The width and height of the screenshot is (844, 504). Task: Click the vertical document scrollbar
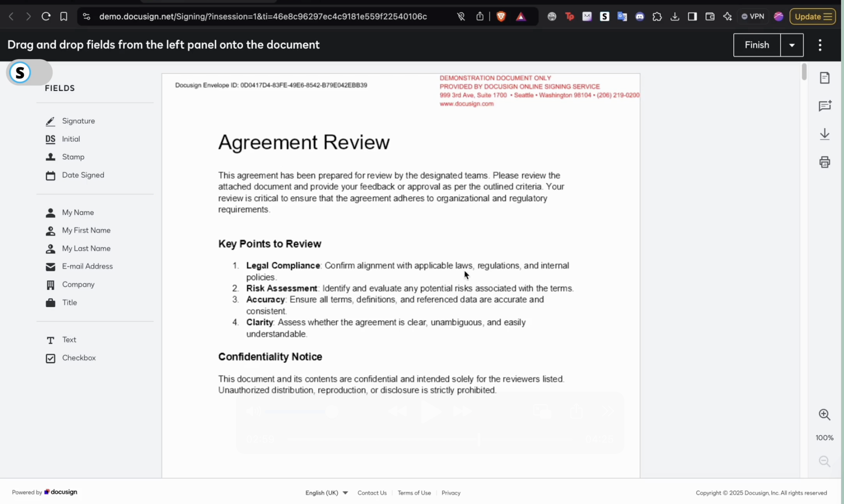click(x=804, y=72)
